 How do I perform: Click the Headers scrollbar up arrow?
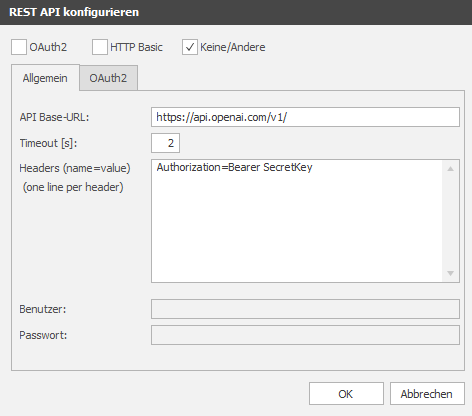[x=451, y=169]
